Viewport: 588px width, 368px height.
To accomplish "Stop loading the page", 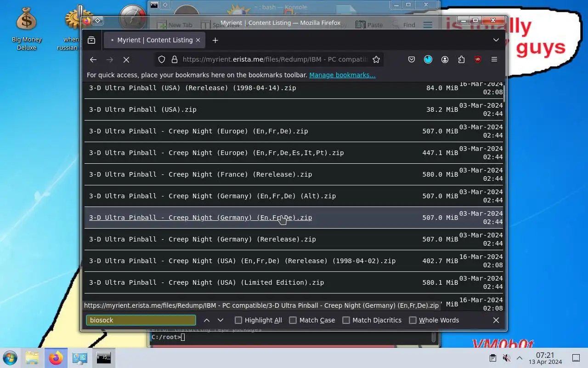I will pos(126,59).
